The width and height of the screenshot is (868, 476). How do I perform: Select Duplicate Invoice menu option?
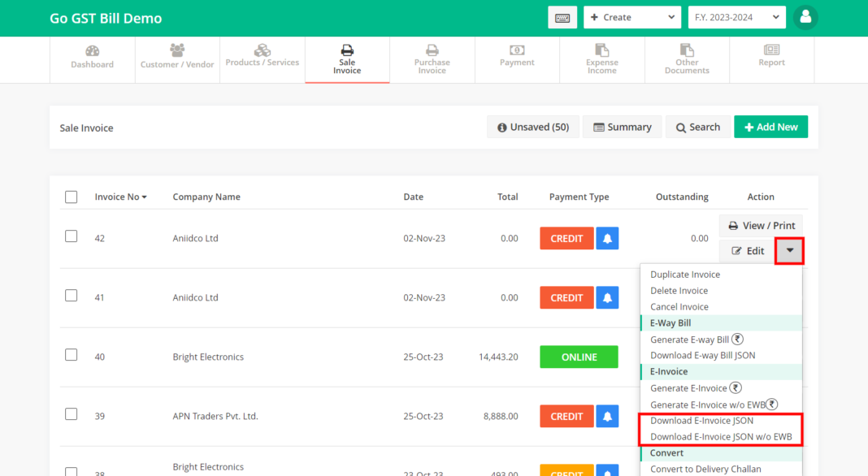685,275
